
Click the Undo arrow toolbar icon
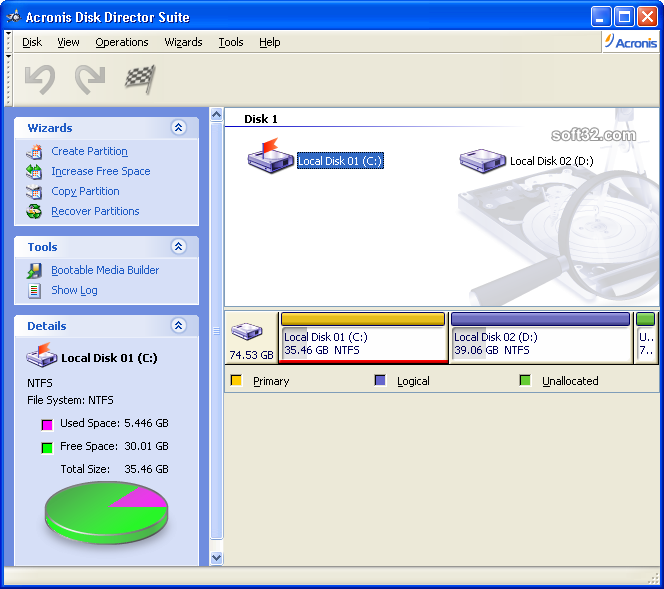40,79
